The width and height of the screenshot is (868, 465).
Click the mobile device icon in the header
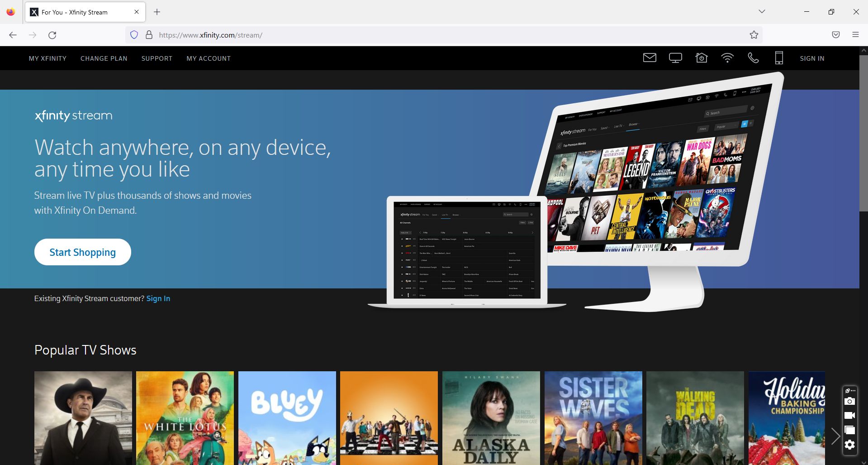coord(779,58)
